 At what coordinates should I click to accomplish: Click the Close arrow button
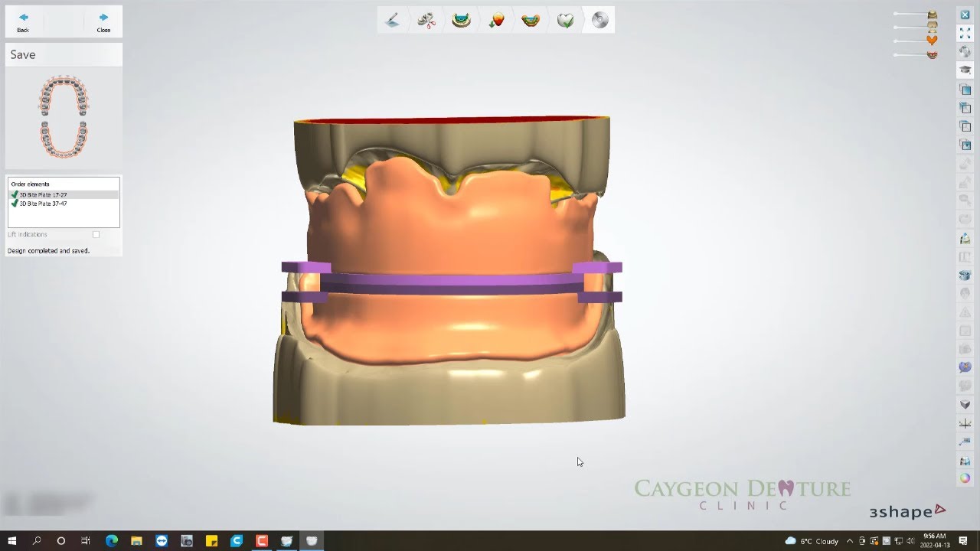coord(103,21)
